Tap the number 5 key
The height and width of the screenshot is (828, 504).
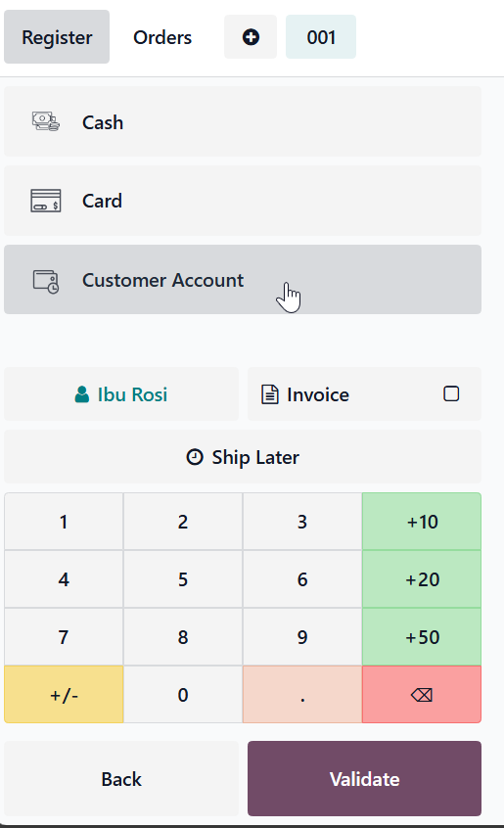pyautogui.click(x=183, y=579)
